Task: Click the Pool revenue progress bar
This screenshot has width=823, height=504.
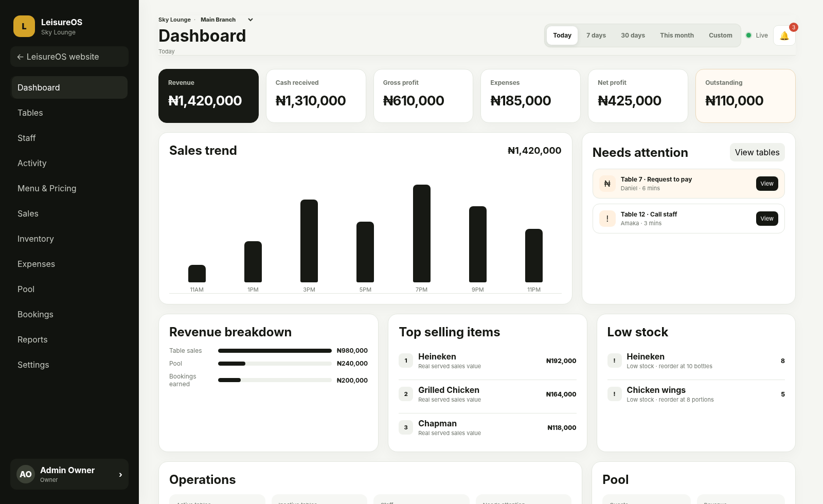Action: pyautogui.click(x=275, y=364)
